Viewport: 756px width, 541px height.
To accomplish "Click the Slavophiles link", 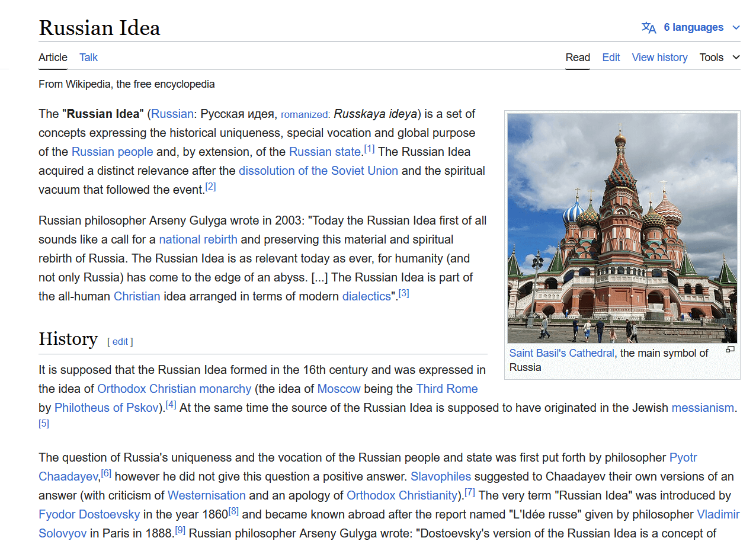I will [x=441, y=476].
